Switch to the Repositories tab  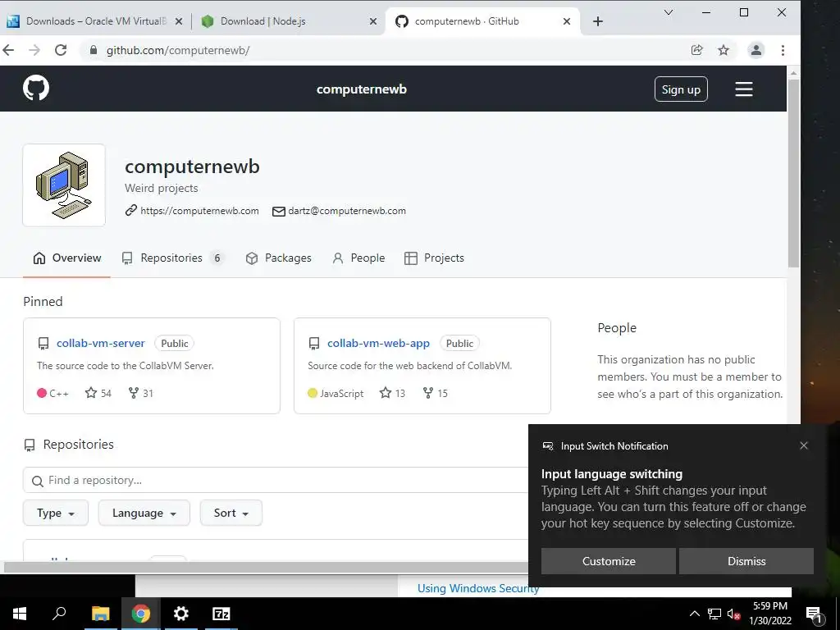click(x=172, y=258)
